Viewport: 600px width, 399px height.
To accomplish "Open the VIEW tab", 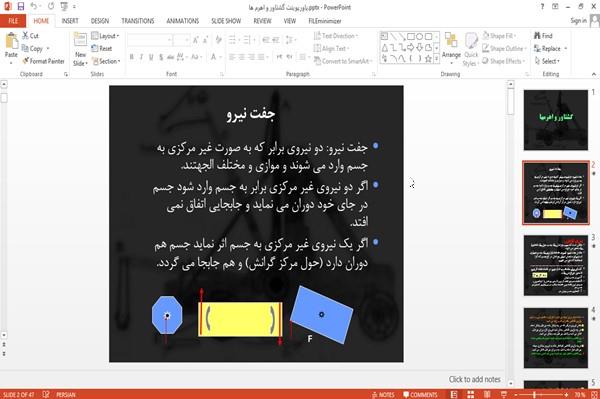I will point(290,21).
